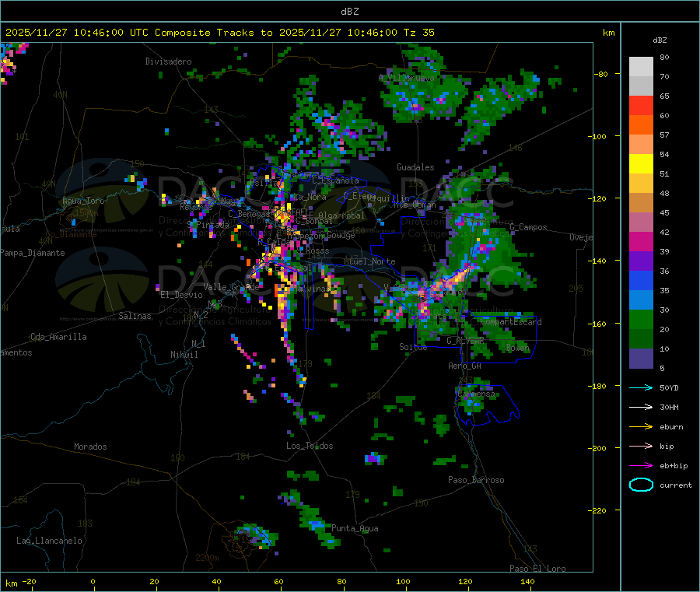Viewport: 700px width, 592px height.
Task: Click the 'Pampa_Diamante' map label
Action: pyautogui.click(x=33, y=253)
